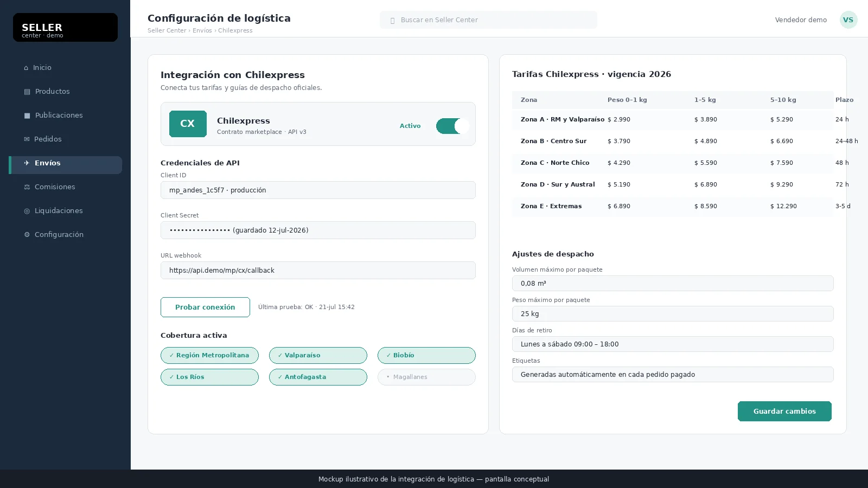Toggle Biobío coverage chip
The height and width of the screenshot is (488, 868).
[426, 355]
